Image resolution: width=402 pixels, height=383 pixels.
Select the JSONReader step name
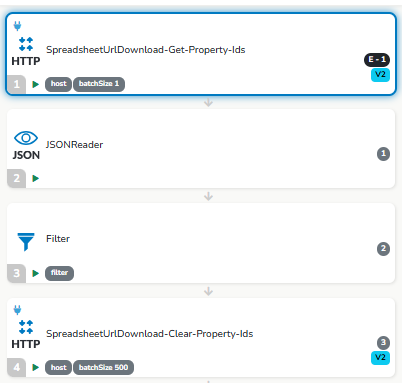(74, 145)
